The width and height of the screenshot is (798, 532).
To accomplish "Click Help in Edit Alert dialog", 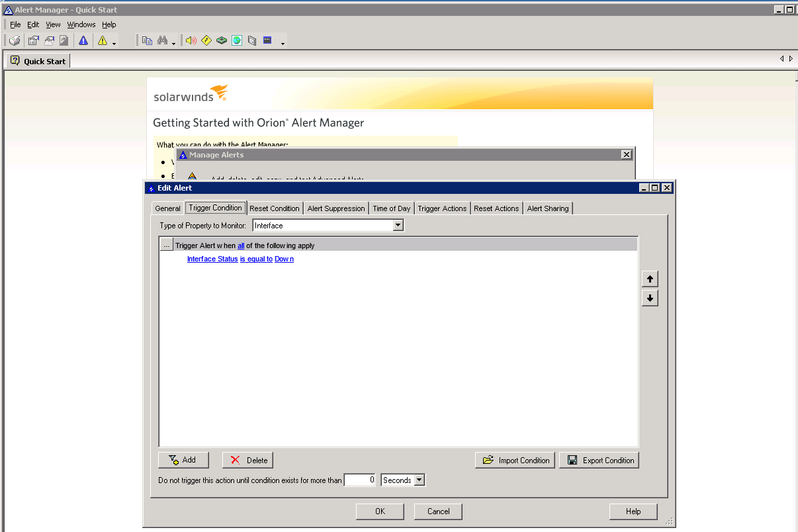I will pyautogui.click(x=633, y=511).
